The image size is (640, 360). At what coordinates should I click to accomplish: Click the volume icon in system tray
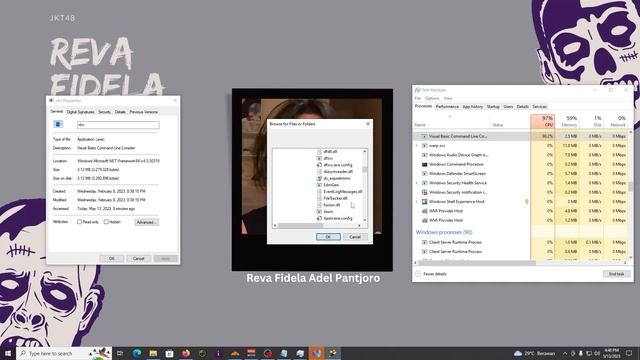pyautogui.click(x=597, y=353)
